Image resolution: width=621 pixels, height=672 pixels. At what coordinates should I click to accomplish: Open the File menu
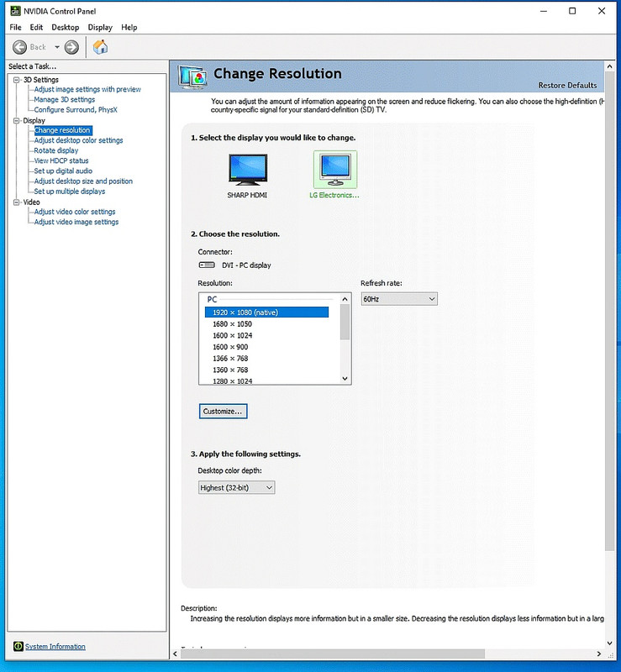point(15,28)
